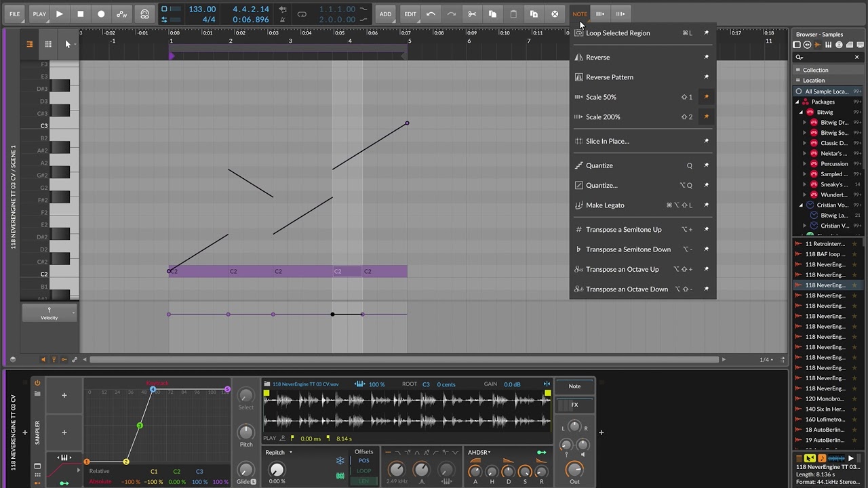Stop the transport
This screenshot has width=868, height=488.
tap(80, 14)
